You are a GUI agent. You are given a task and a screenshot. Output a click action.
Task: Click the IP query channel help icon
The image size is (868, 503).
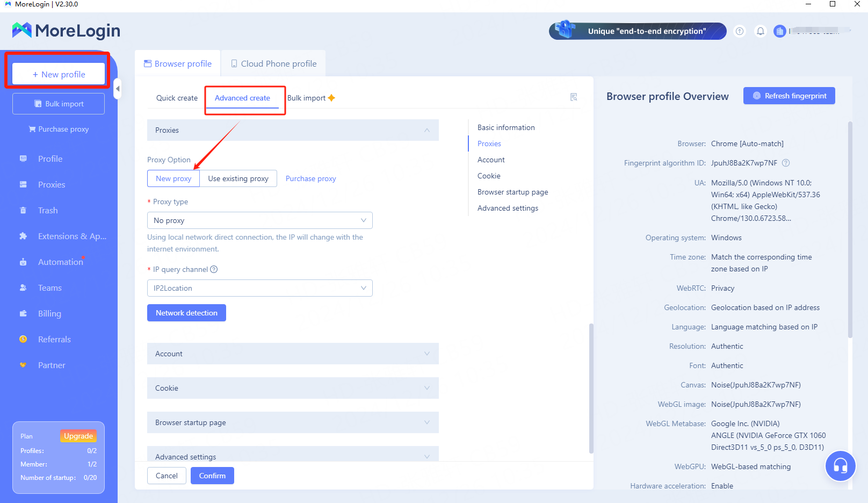(x=214, y=269)
